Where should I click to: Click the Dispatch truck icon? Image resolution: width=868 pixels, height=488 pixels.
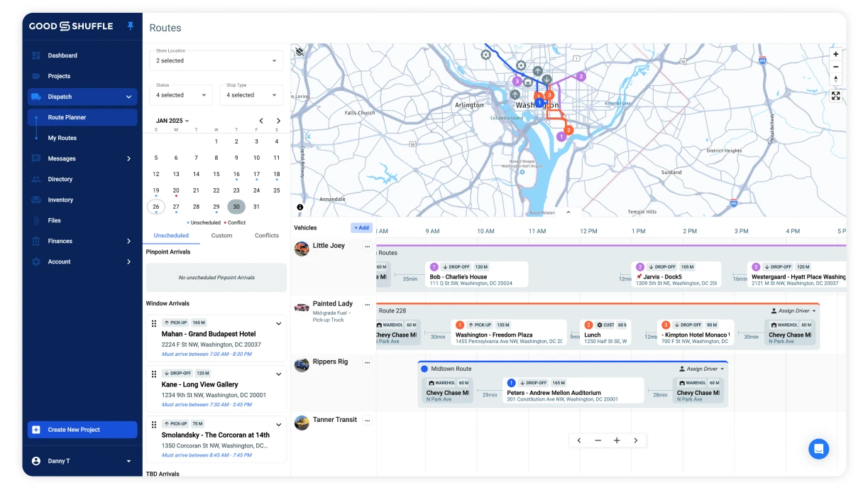coord(37,97)
